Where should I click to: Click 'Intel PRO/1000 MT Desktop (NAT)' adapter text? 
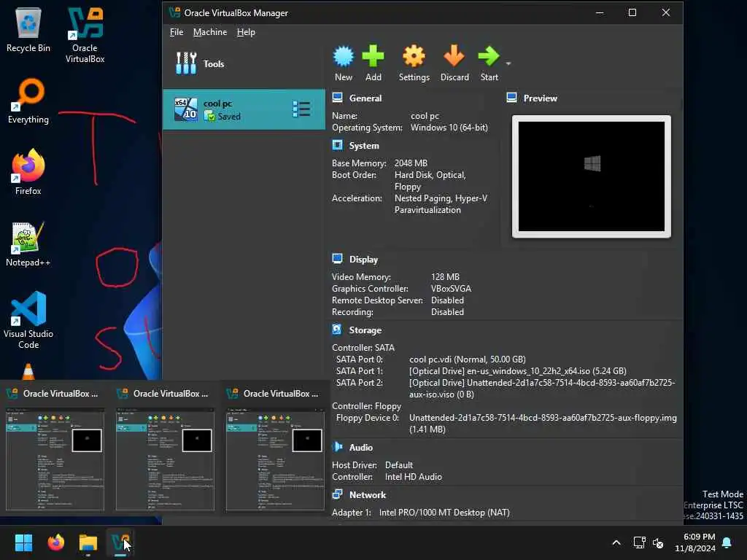444,513
